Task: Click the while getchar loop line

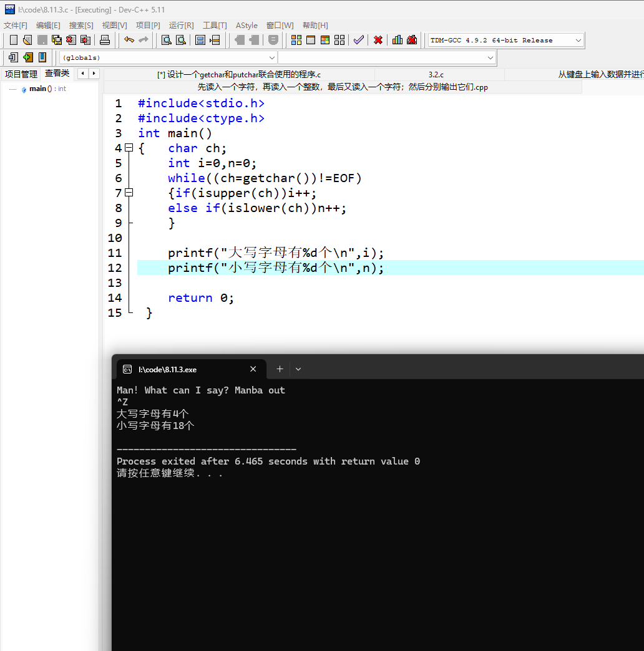Action: [265, 178]
